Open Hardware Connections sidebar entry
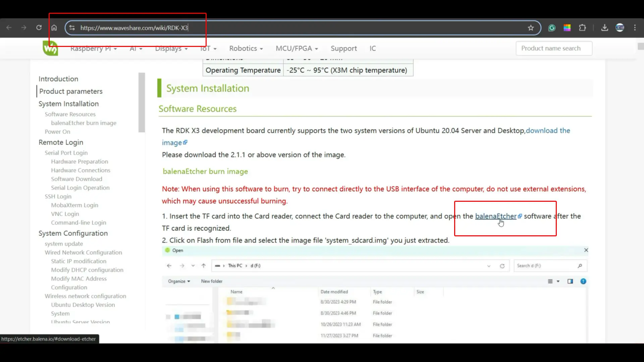The width and height of the screenshot is (644, 362). pyautogui.click(x=80, y=170)
